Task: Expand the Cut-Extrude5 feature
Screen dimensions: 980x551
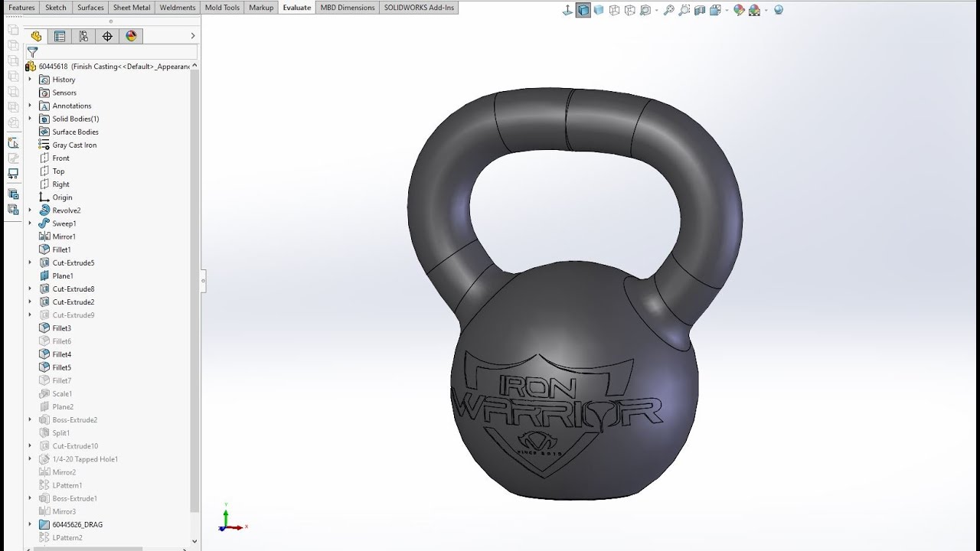Action: pyautogui.click(x=30, y=262)
